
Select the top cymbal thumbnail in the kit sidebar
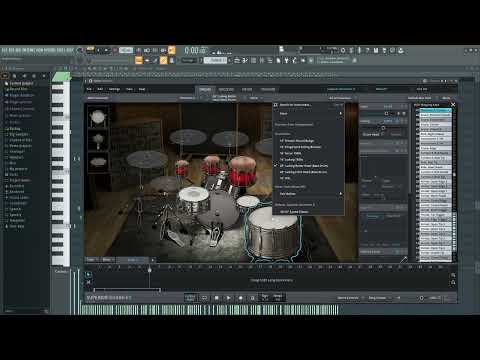point(98,117)
